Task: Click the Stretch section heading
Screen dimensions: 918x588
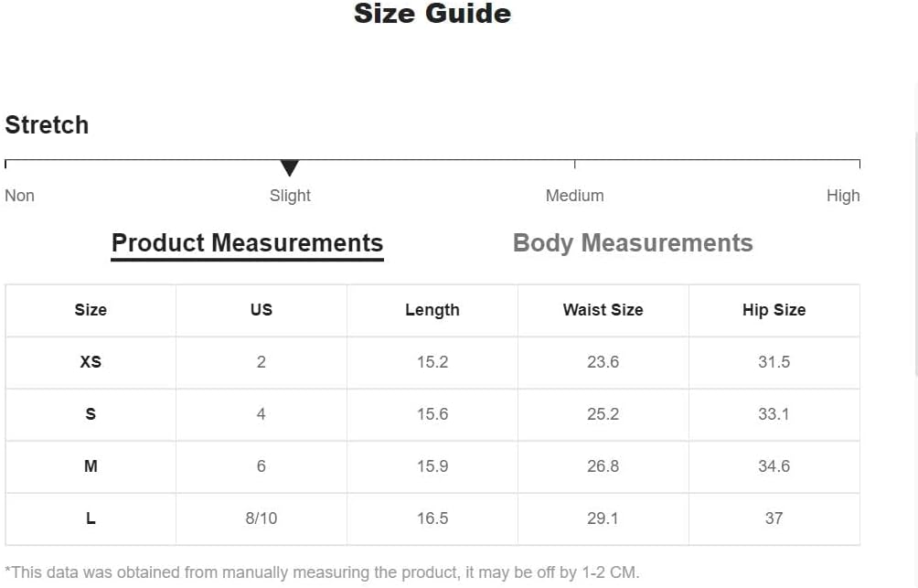Action: click(x=47, y=124)
